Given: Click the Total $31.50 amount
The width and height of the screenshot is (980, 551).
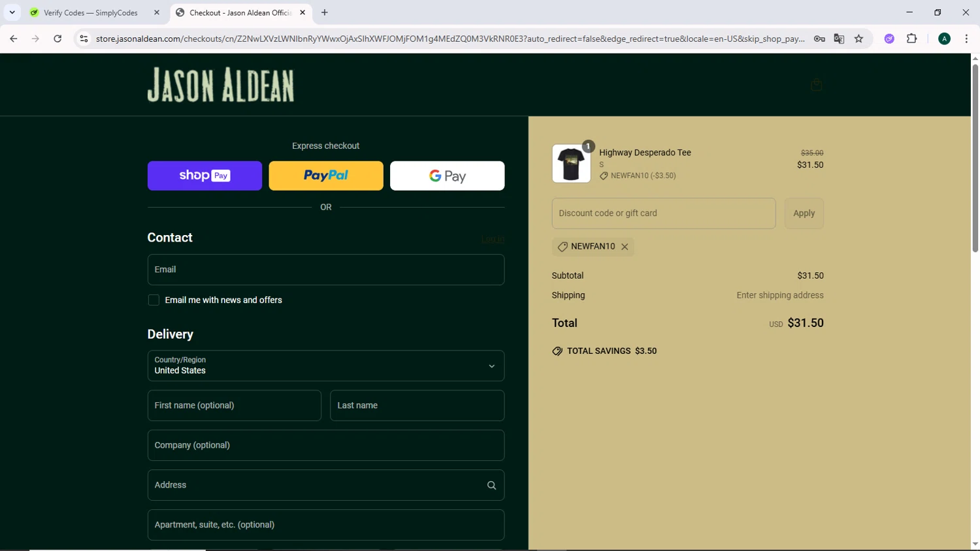Looking at the screenshot, I should (x=806, y=323).
